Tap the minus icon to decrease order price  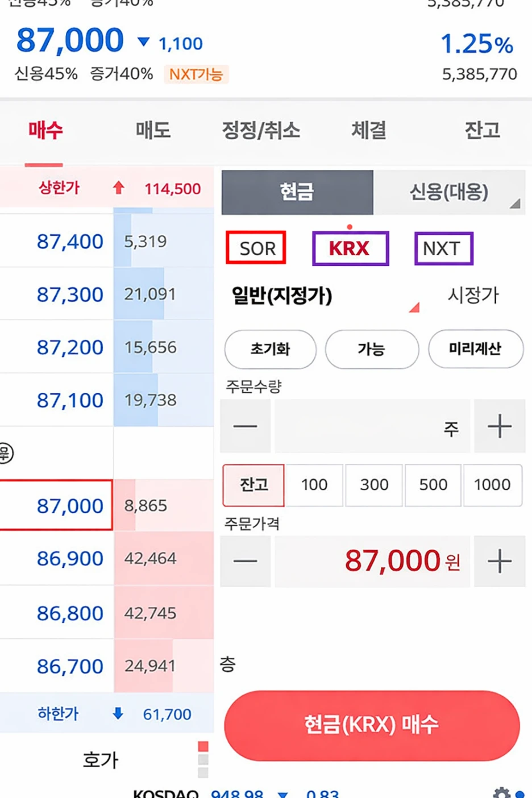(x=245, y=562)
